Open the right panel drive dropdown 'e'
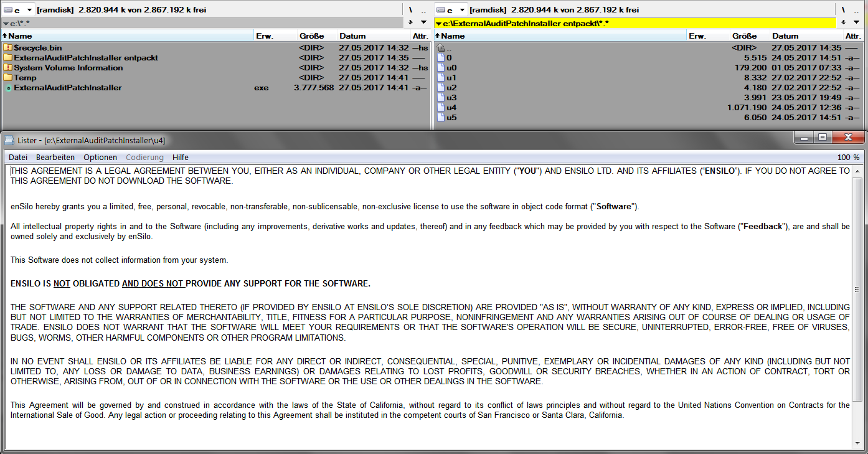Viewport: 868px width, 454px height. coord(450,10)
